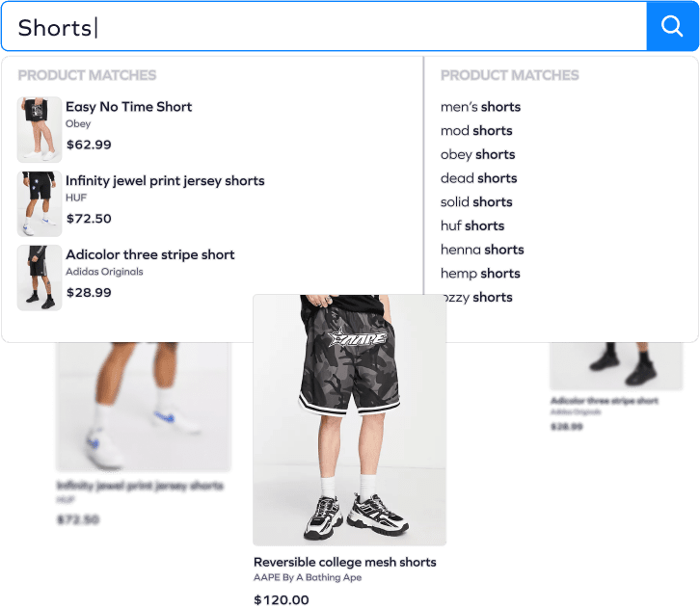
Task: Select Infinity jewel print jersey shorts title
Action: (x=165, y=181)
